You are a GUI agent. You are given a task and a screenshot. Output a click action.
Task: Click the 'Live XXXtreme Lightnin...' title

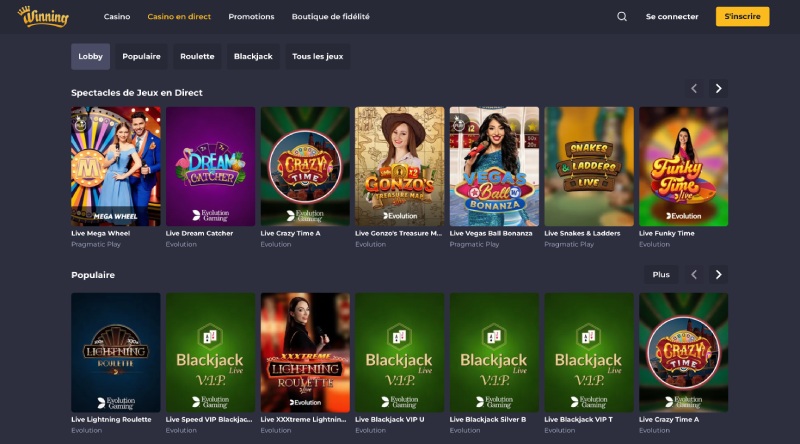tap(303, 420)
